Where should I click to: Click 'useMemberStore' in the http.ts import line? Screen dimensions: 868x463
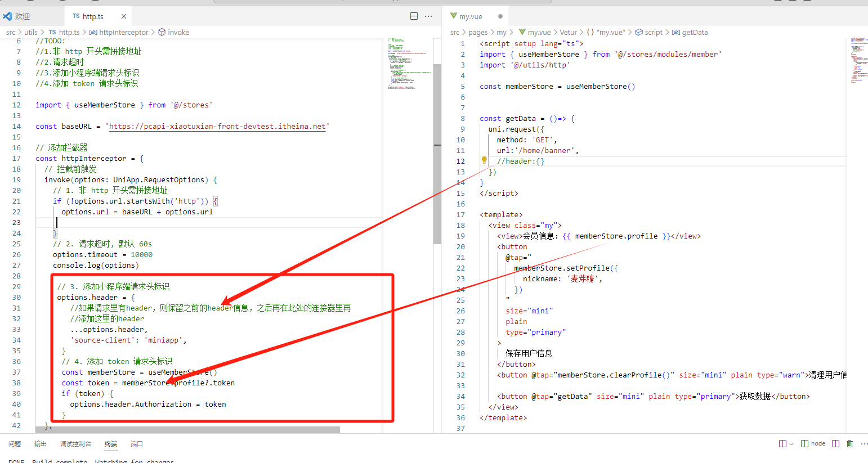105,105
